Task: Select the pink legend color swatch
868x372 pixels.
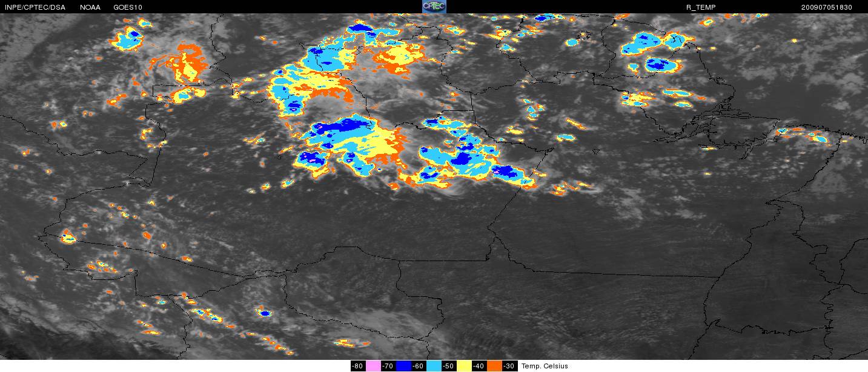Action: pos(373,366)
